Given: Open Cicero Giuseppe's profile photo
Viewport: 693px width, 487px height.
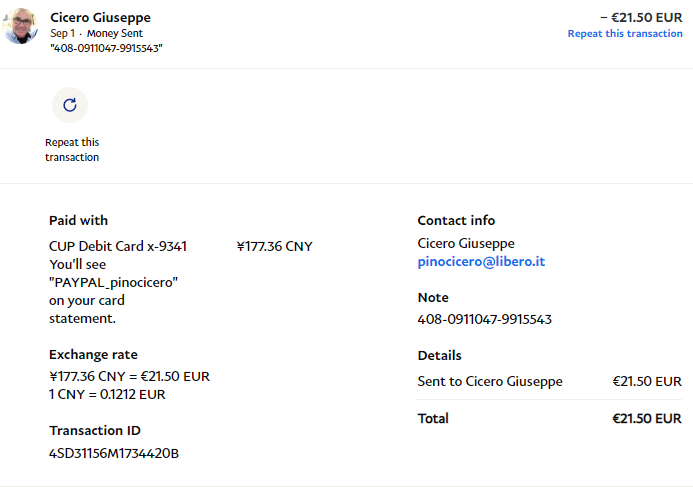Looking at the screenshot, I should pyautogui.click(x=21, y=27).
